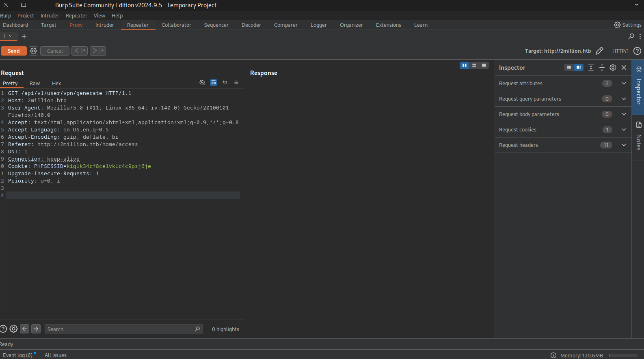The height and width of the screenshot is (359, 644).
Task: Open the Repeater search magnifier icon
Action: (x=631, y=36)
